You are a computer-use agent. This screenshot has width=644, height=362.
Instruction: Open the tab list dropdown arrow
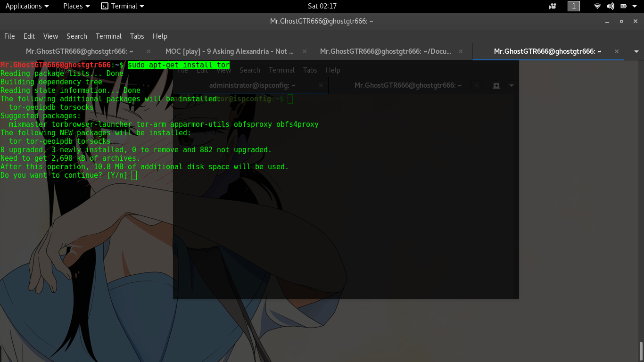click(x=636, y=51)
